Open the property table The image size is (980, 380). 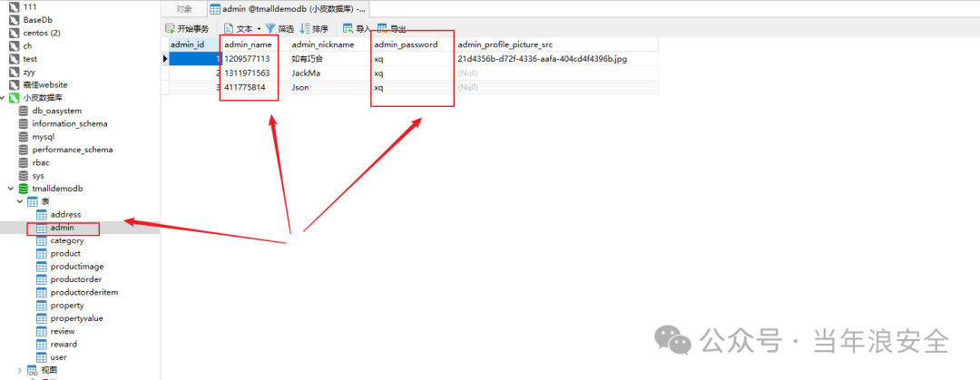(x=67, y=306)
